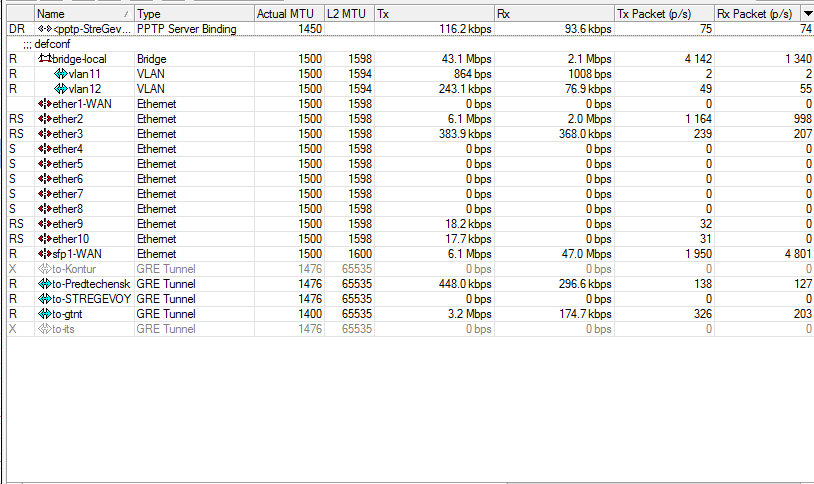Click the ether9 ethernet icon
814x484 pixels.
pyautogui.click(x=45, y=224)
